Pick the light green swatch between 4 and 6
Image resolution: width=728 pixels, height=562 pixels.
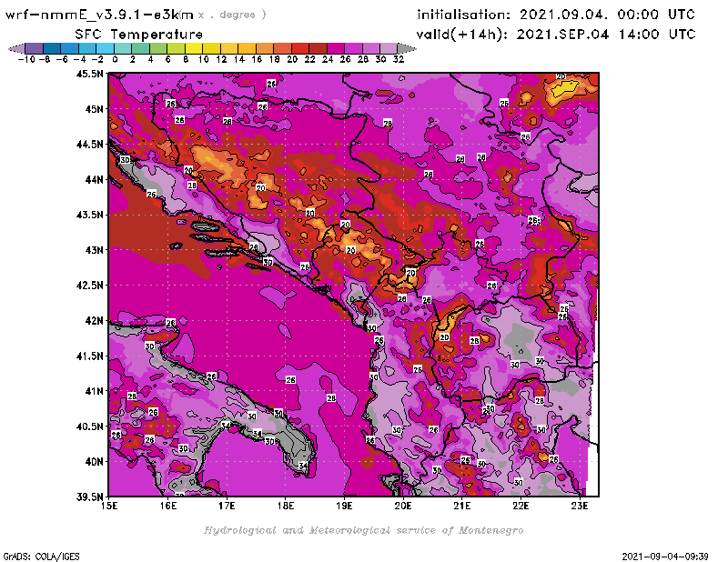(x=158, y=48)
